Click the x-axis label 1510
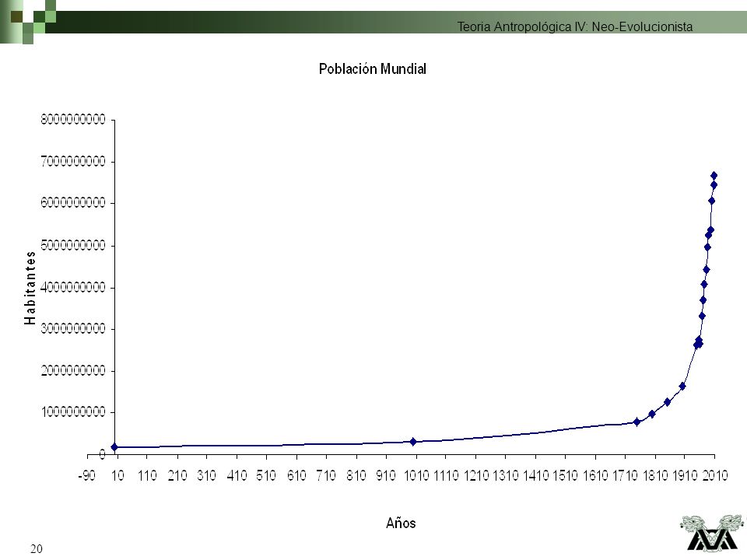 pyautogui.click(x=566, y=475)
